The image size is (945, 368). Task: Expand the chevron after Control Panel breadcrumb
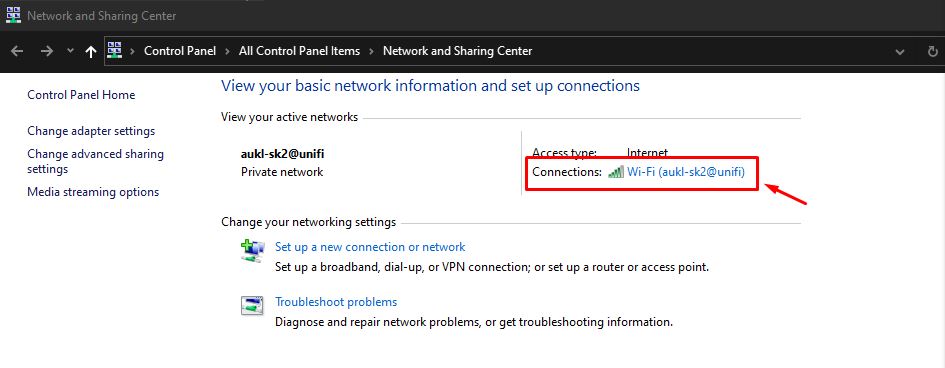coord(227,52)
